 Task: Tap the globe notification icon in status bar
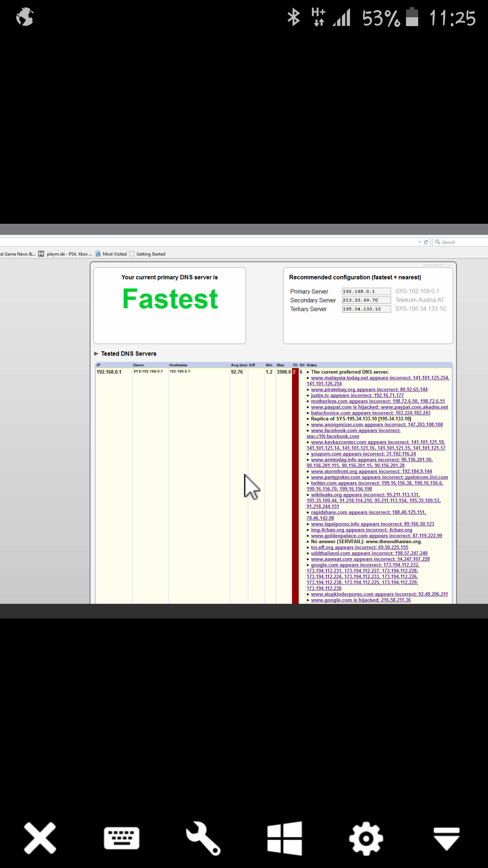[x=25, y=17]
